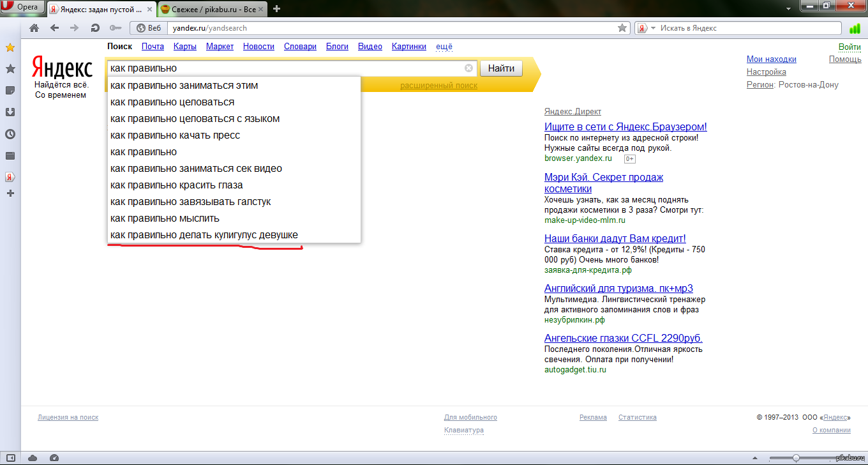Open a new tab with plus button
The image size is (868, 465).
(276, 9)
